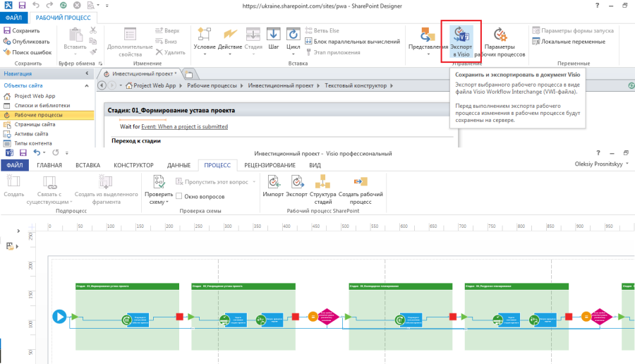Insert Блок параллельных вычислений
Screen dimensions: 635x364
(352, 42)
